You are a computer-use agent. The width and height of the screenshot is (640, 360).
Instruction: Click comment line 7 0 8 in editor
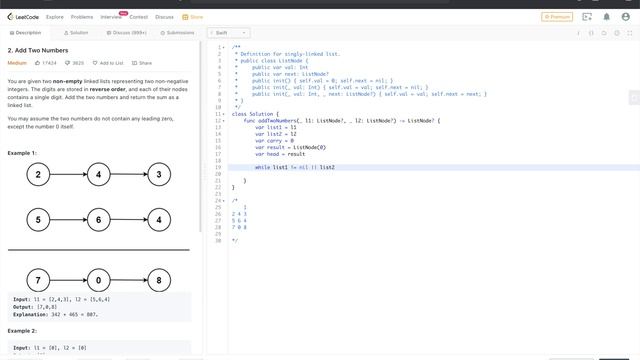coord(239,227)
